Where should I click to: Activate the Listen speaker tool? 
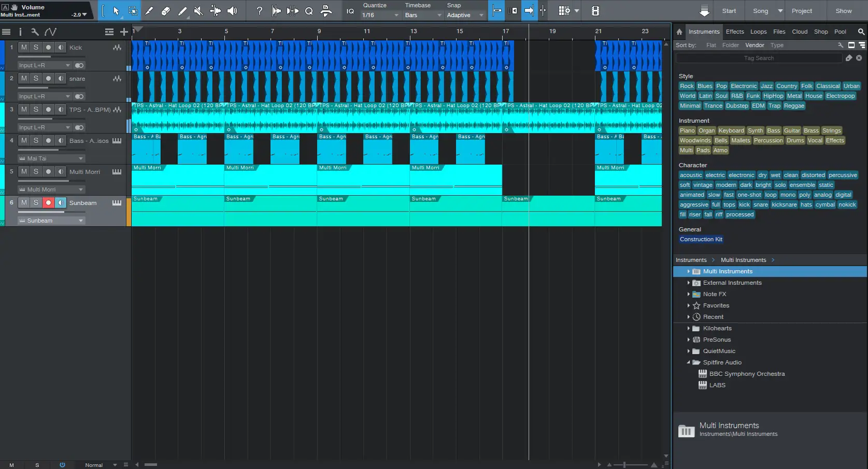[x=232, y=11]
